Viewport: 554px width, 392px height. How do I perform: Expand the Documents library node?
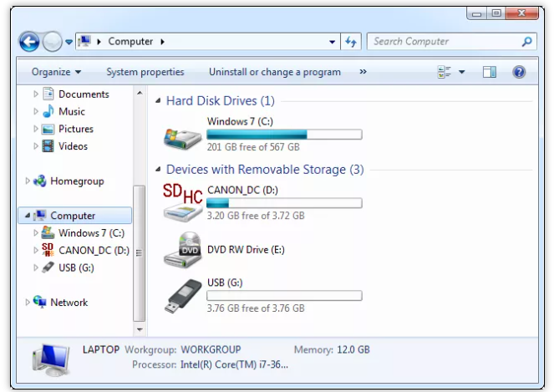[x=36, y=94]
